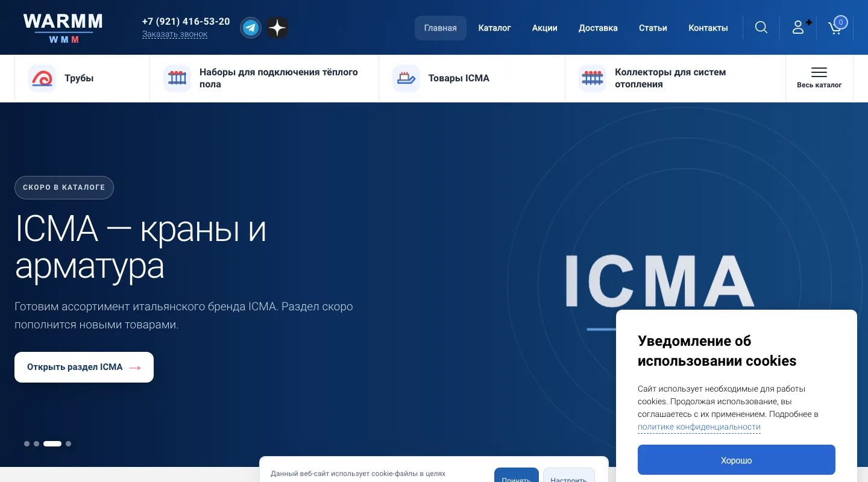Click the СКОРО В КАТАЛОГЕ badge
Screen dimensions: 868x482
tap(64, 187)
